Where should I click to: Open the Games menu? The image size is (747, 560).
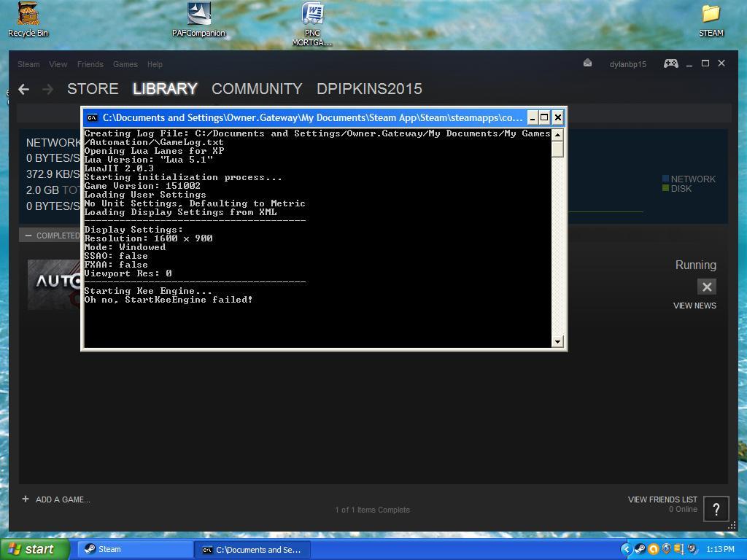pyautogui.click(x=125, y=64)
